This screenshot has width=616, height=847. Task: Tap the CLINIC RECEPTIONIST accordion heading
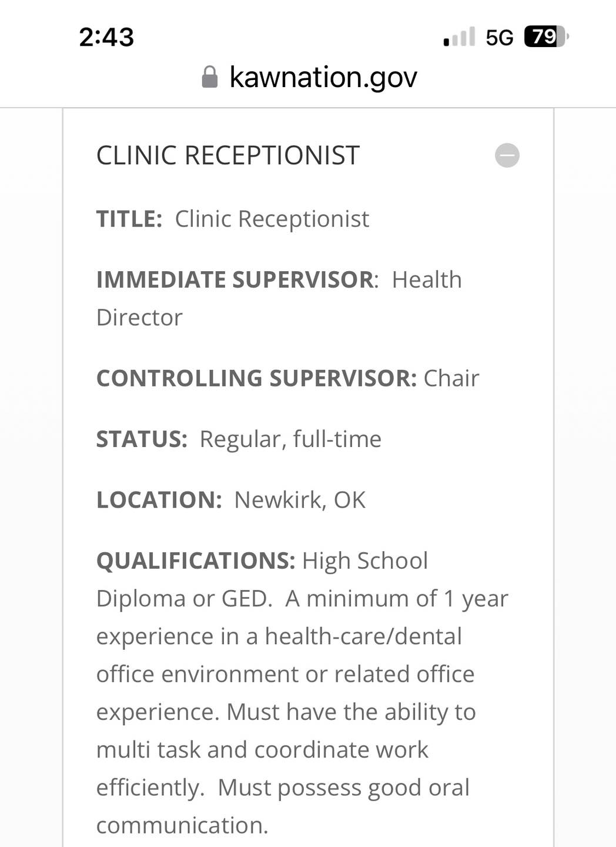click(228, 156)
